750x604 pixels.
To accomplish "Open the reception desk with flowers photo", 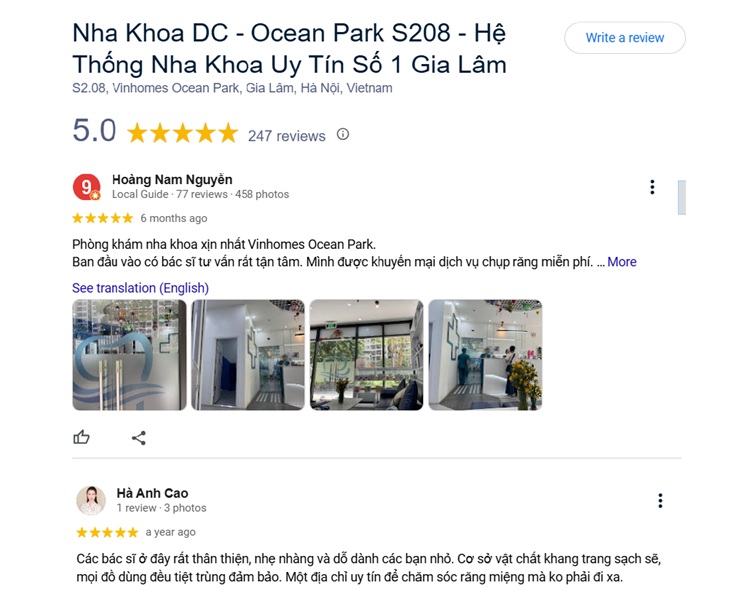I will [485, 355].
